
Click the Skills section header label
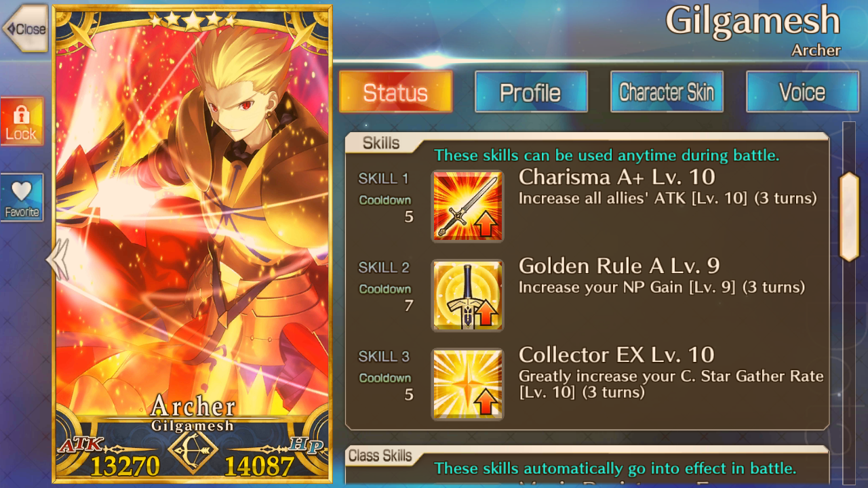pyautogui.click(x=381, y=143)
